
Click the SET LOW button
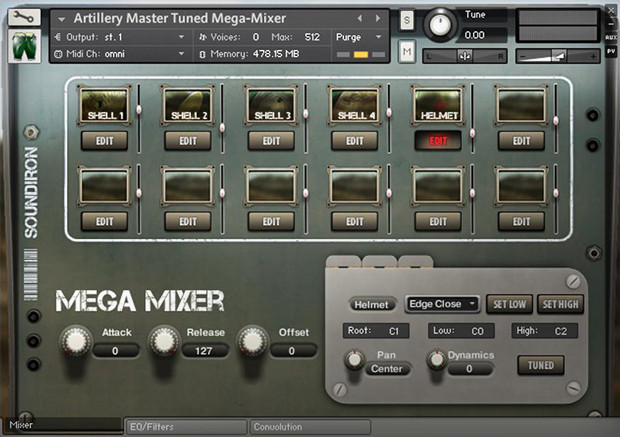(x=509, y=304)
